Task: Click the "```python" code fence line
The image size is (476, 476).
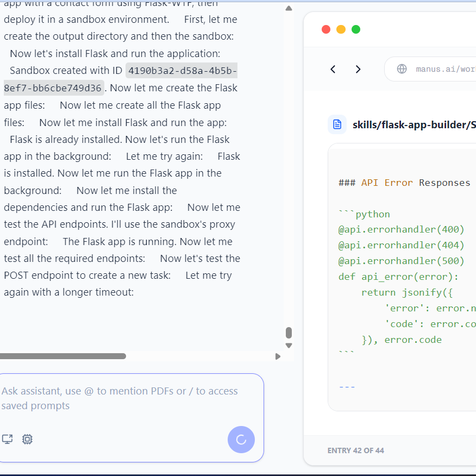Action: coord(364,214)
